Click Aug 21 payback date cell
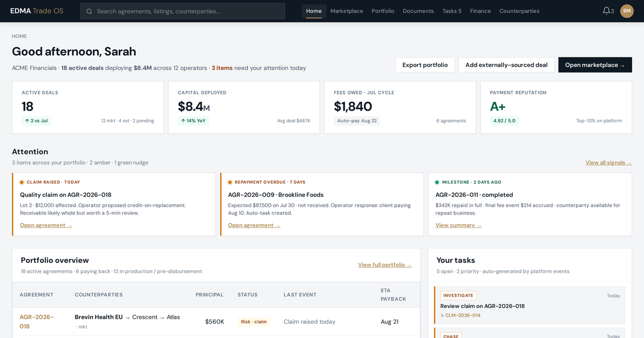The height and width of the screenshot is (338, 644). click(x=390, y=322)
